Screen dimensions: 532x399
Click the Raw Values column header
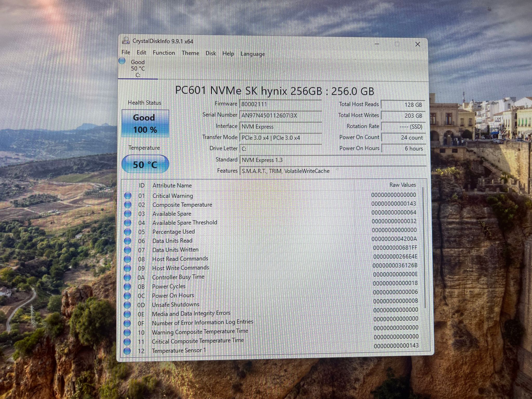point(403,185)
